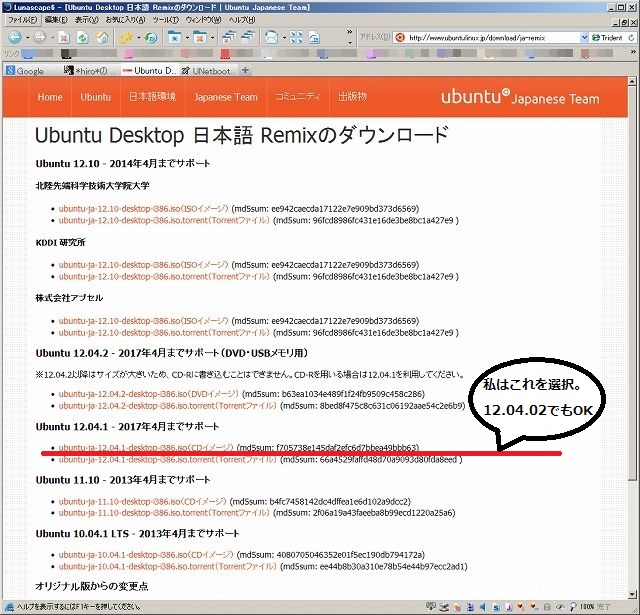The height and width of the screenshot is (615, 640).
Task: Click the blue S icon in the status bar
Action: [496, 607]
